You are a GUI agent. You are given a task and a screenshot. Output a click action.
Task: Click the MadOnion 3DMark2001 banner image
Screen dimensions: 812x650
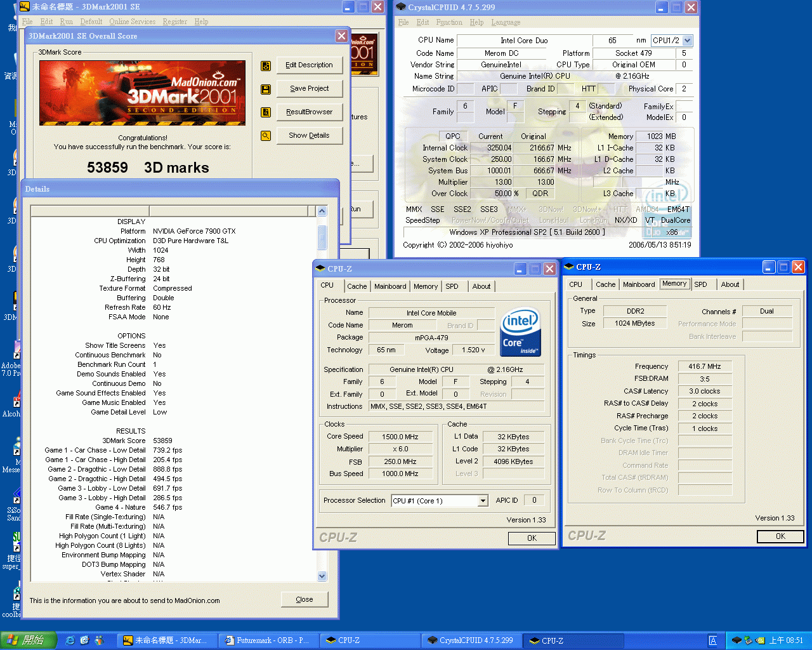coord(142,93)
